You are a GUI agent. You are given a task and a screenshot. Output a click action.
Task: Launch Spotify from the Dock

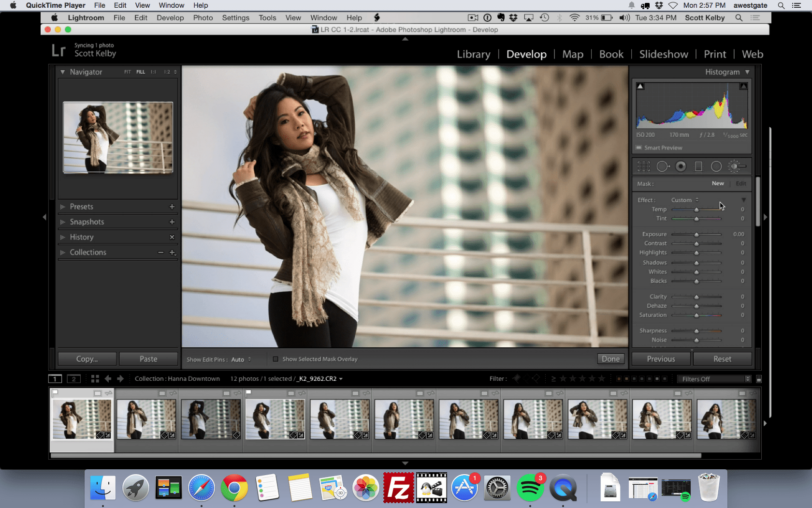[530, 488]
